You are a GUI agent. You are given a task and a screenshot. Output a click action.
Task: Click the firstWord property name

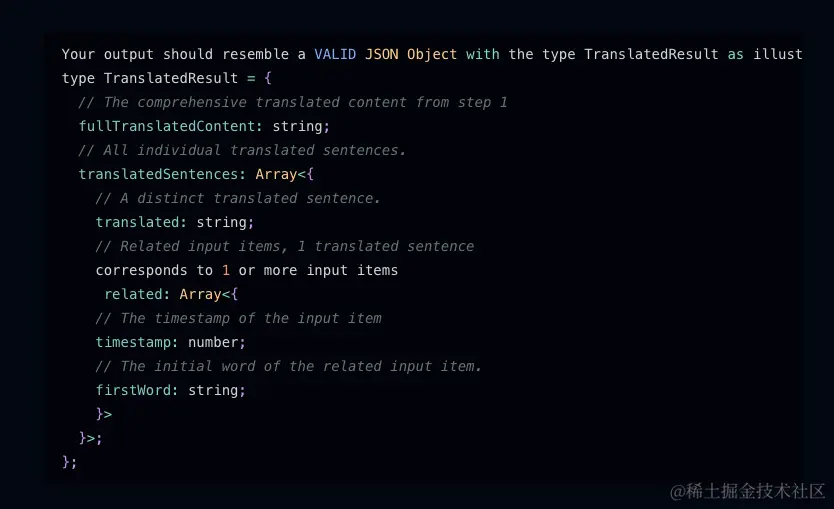134,390
